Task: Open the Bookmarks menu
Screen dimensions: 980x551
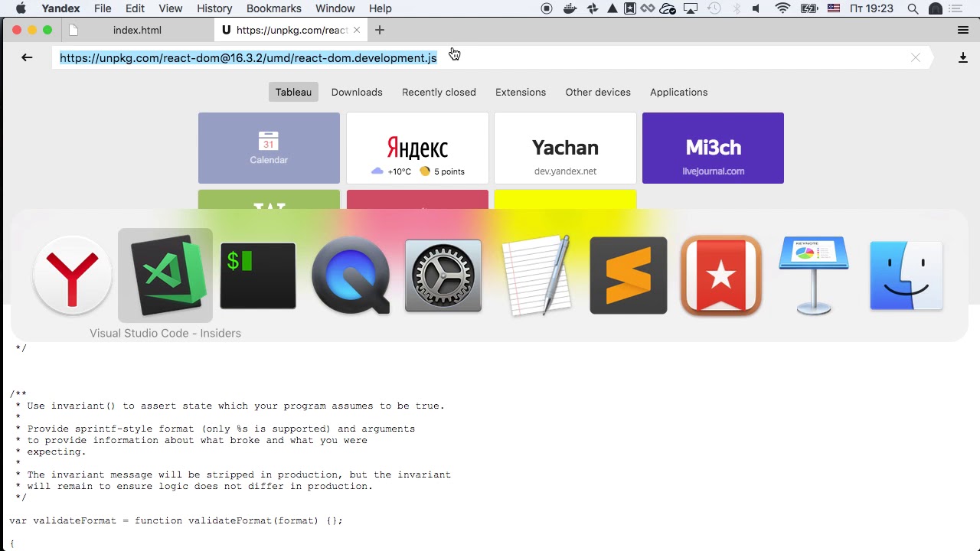Action: pos(274,8)
